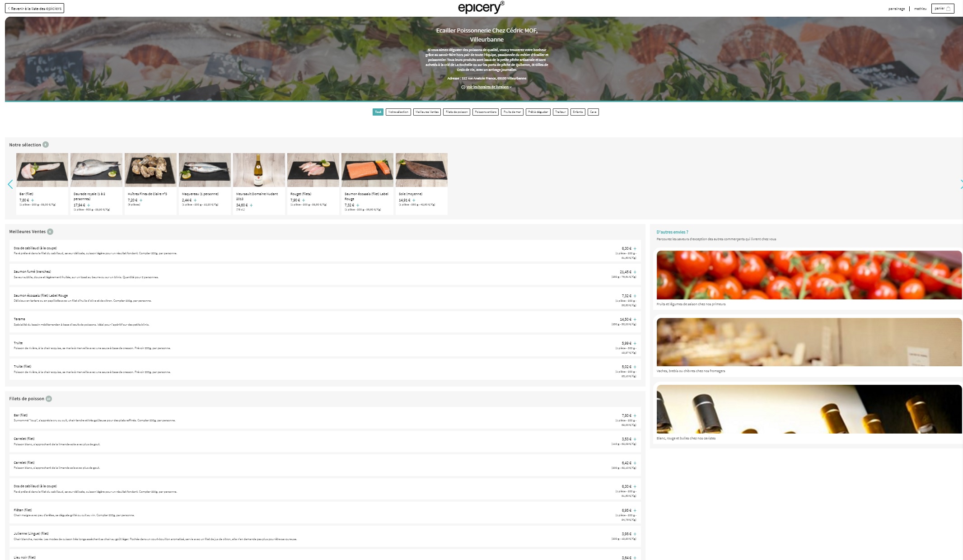963x560 pixels.
Task: Add Maquereau (1 personne) with plus icon
Action: point(195,200)
